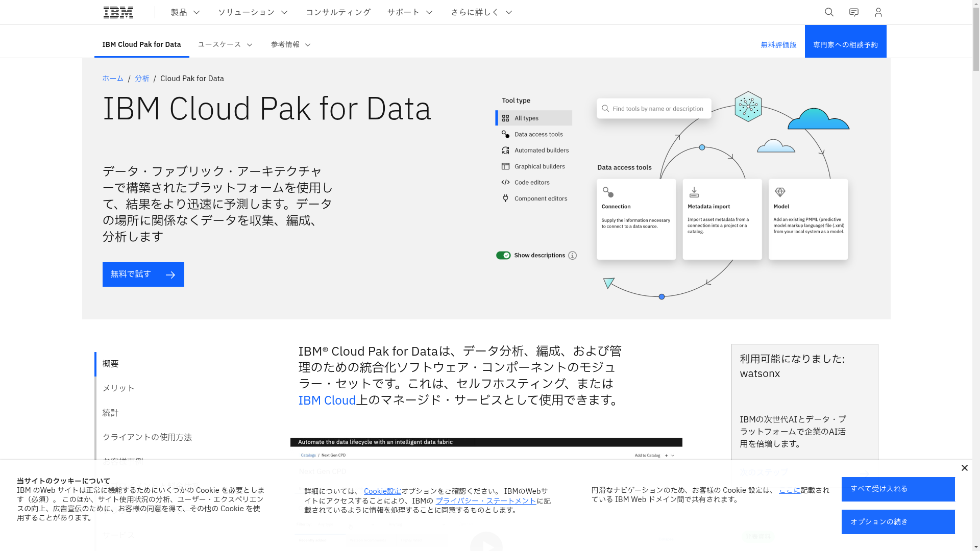Click the Connection card icon
The width and height of the screenshot is (980, 551).
pyautogui.click(x=607, y=192)
